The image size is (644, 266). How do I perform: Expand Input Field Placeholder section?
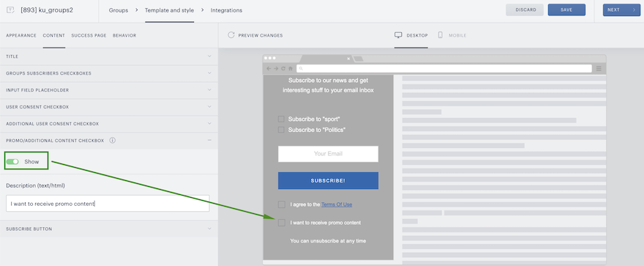[x=109, y=90]
